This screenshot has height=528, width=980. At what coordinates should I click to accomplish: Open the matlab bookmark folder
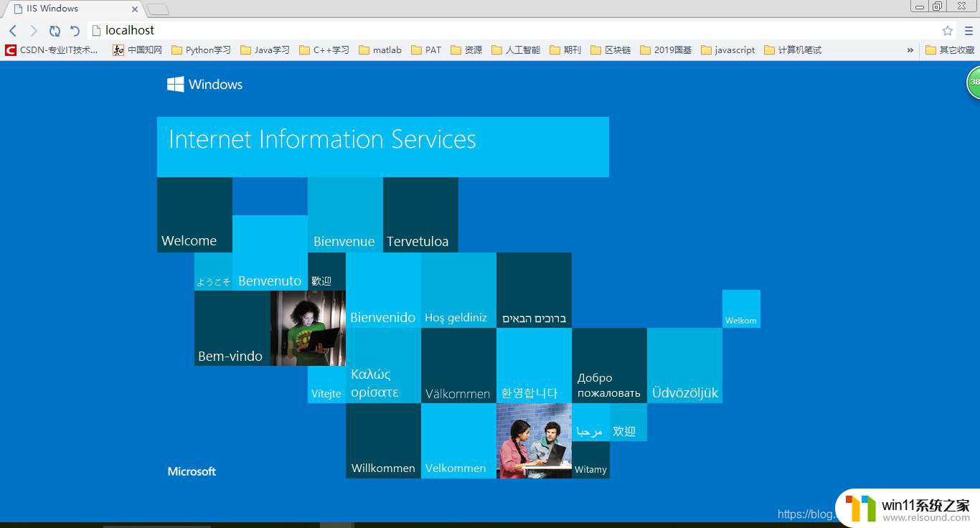(380, 50)
